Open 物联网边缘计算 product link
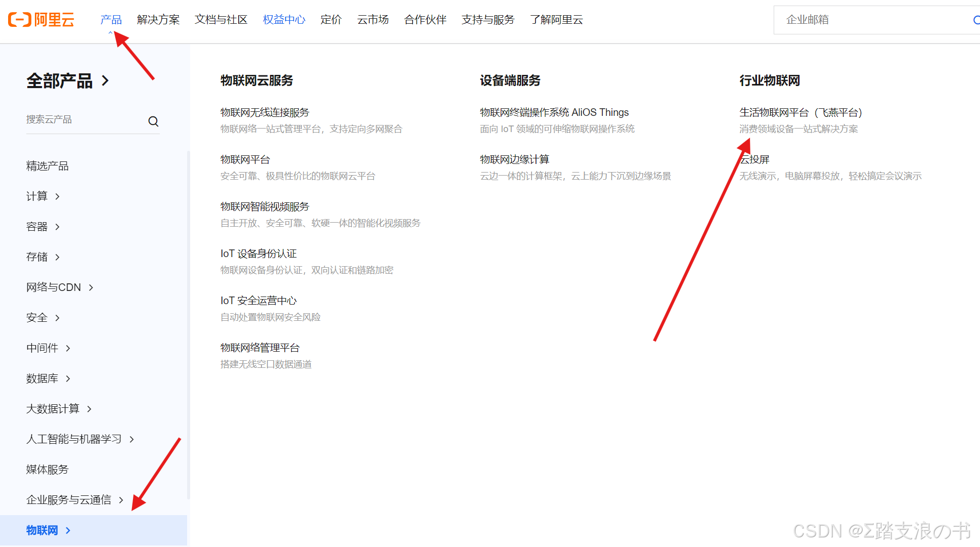980x547 pixels. pos(514,159)
